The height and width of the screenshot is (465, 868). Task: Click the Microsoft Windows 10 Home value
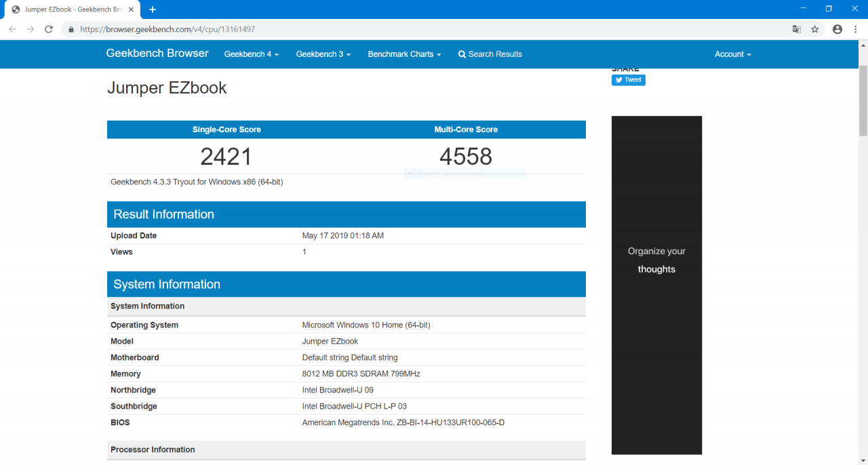click(x=366, y=325)
